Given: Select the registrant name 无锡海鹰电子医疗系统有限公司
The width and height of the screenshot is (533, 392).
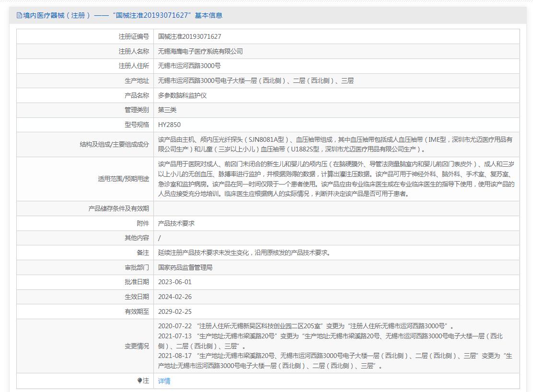Looking at the screenshot, I should coord(200,51).
